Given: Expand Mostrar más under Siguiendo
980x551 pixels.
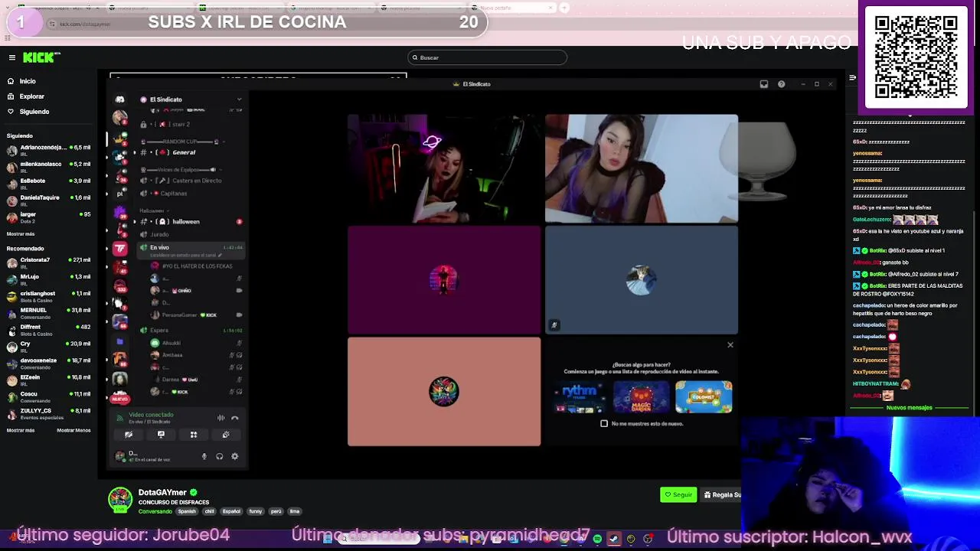Looking at the screenshot, I should (x=21, y=233).
